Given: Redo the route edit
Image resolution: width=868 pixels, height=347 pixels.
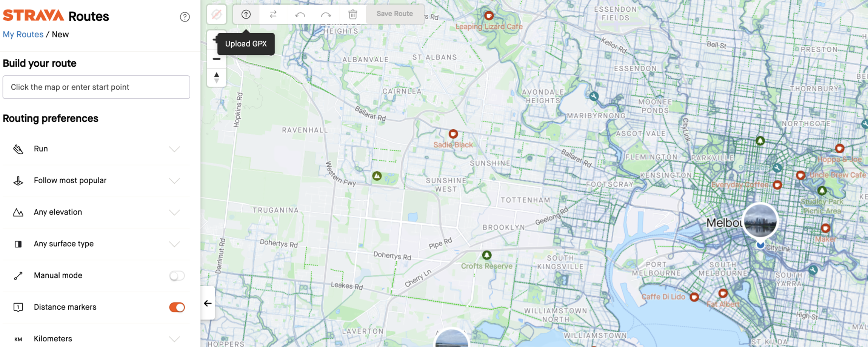Looking at the screenshot, I should 326,15.
